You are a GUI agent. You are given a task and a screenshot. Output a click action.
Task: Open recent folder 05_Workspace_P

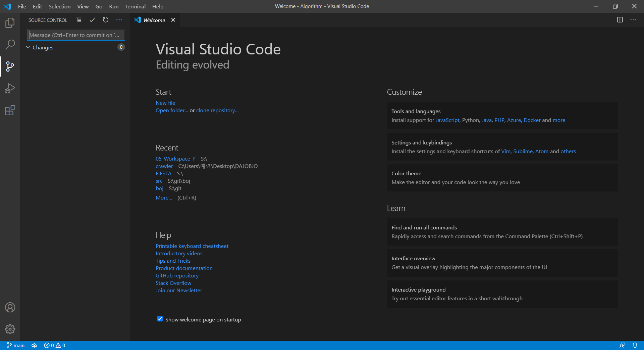(x=175, y=159)
